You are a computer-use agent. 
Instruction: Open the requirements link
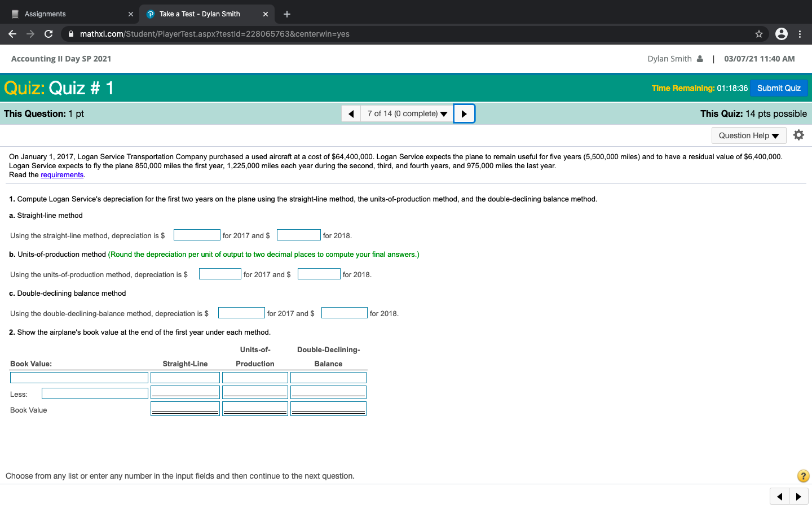tap(62, 175)
